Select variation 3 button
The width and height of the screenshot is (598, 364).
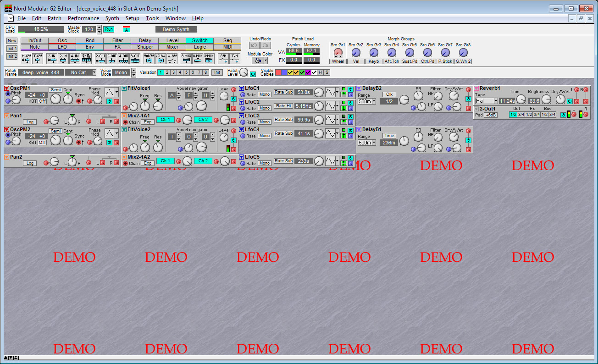(173, 72)
